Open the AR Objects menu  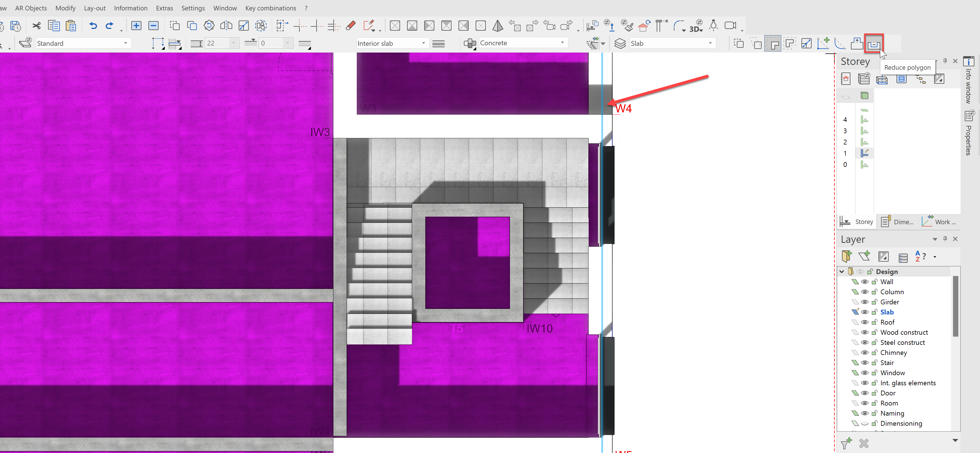(31, 8)
